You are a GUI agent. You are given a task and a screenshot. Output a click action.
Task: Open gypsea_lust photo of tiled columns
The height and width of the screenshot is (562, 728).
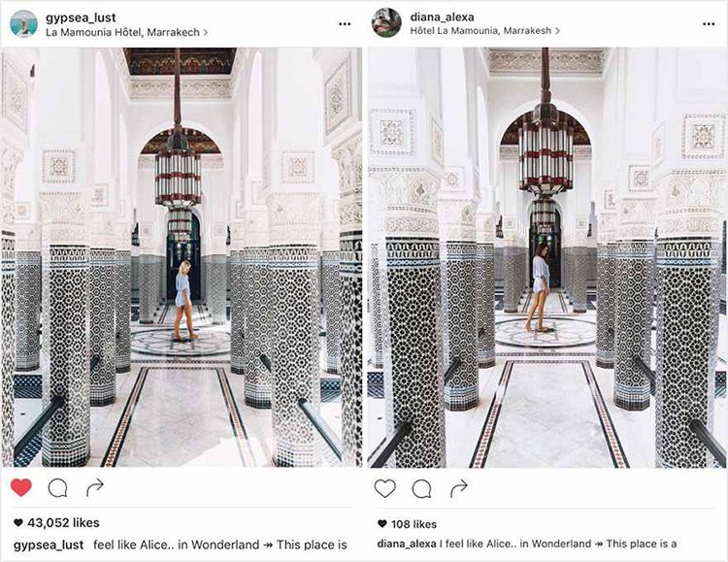[182, 257]
